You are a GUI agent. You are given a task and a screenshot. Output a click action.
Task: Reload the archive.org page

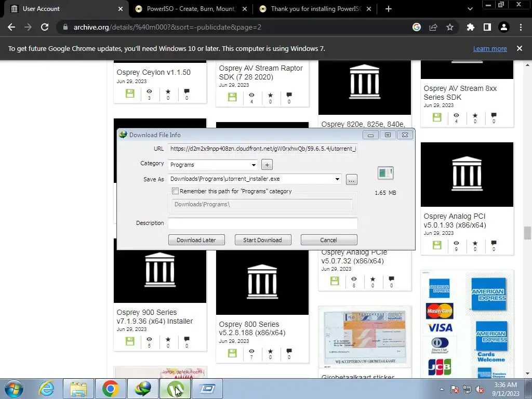click(45, 27)
